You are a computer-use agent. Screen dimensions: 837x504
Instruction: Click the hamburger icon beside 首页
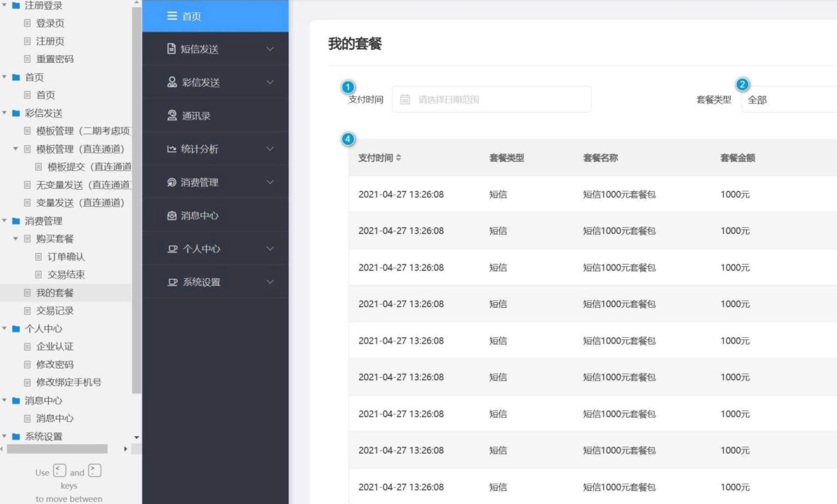click(172, 16)
